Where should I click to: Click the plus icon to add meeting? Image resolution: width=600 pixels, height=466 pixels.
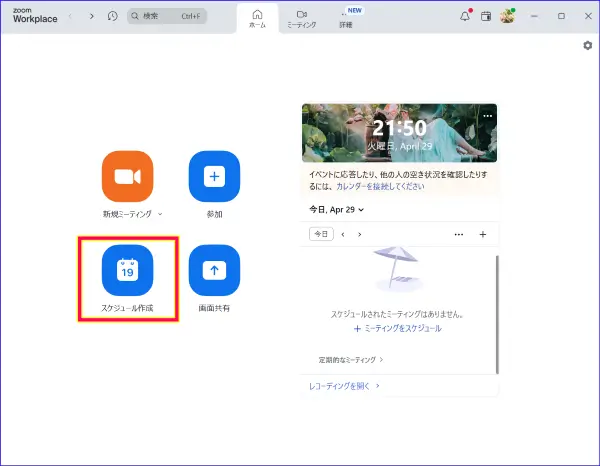483,235
